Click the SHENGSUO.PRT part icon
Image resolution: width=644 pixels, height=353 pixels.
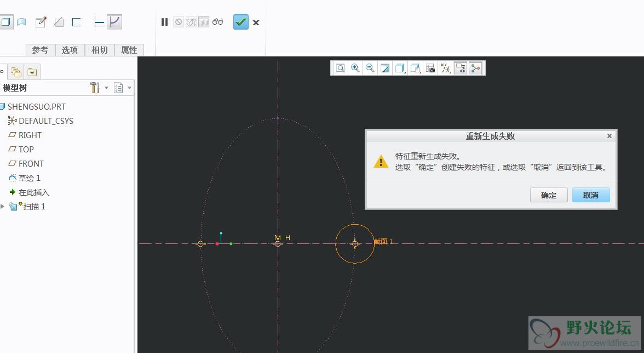[2, 107]
